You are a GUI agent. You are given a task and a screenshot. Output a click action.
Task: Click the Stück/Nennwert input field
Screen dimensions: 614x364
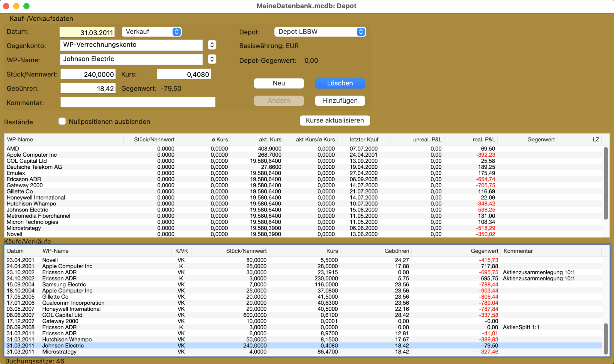coord(88,74)
